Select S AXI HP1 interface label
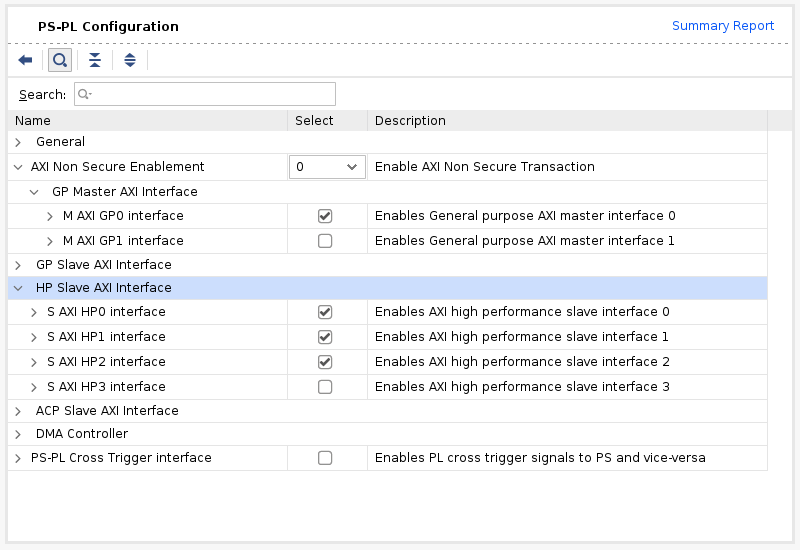 [x=106, y=336]
